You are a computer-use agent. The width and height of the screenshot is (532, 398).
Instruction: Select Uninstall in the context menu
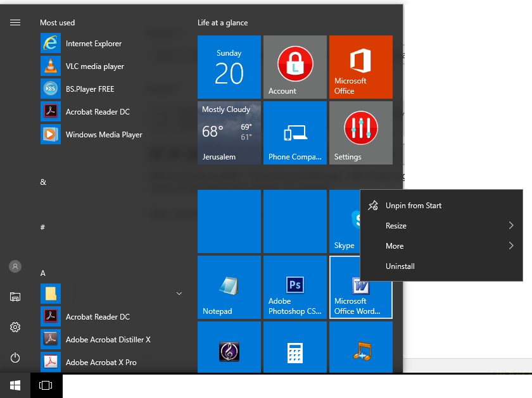(x=441, y=266)
